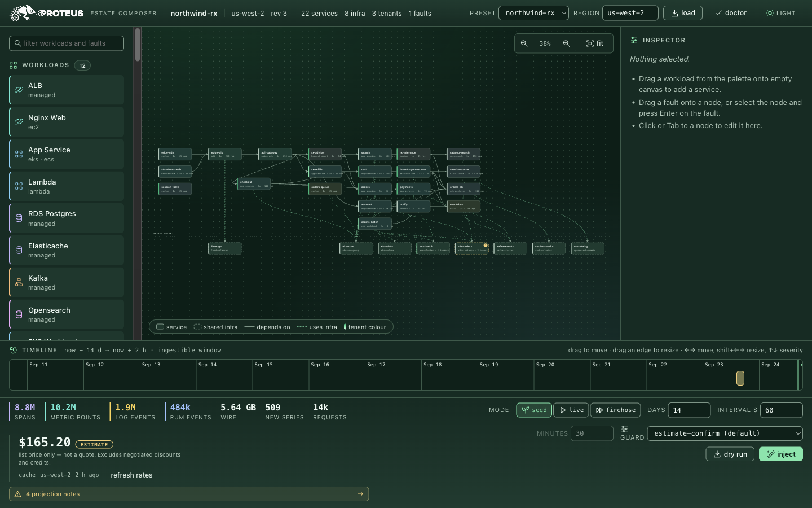Fit the graph to view
The image size is (812, 508).
pyautogui.click(x=594, y=43)
